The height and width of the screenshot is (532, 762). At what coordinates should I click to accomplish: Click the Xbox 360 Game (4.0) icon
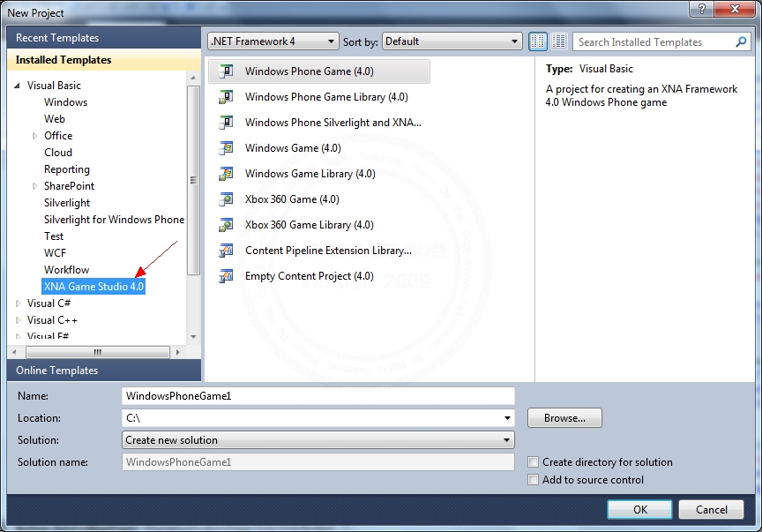click(x=226, y=199)
